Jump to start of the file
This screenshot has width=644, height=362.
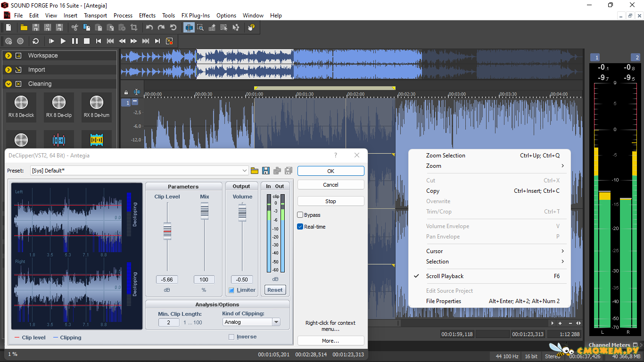[x=99, y=41]
